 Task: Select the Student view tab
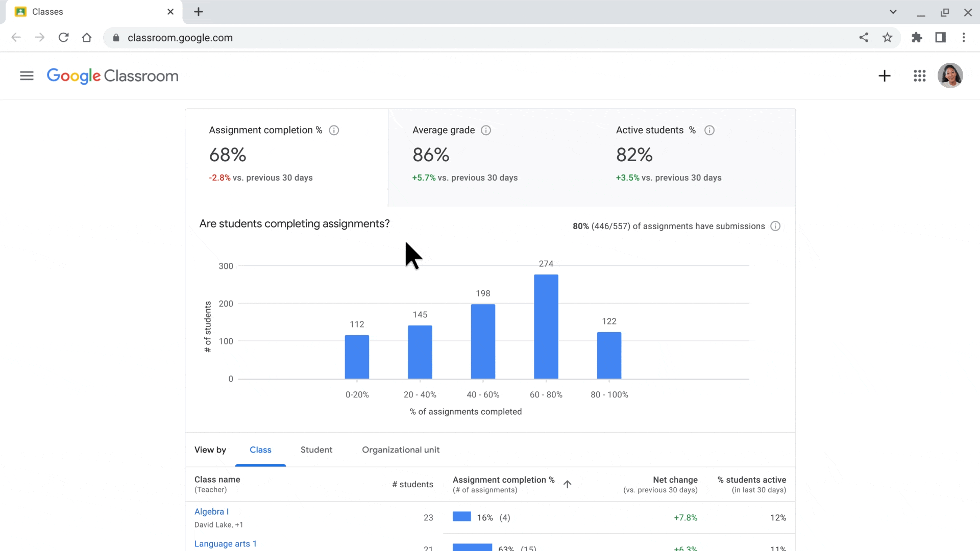(x=315, y=449)
